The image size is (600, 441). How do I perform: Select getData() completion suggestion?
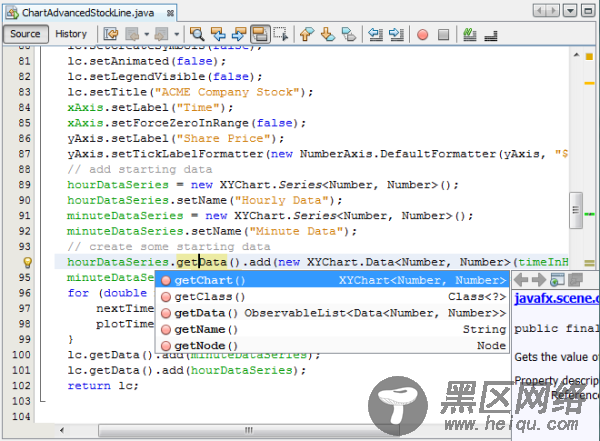332,313
